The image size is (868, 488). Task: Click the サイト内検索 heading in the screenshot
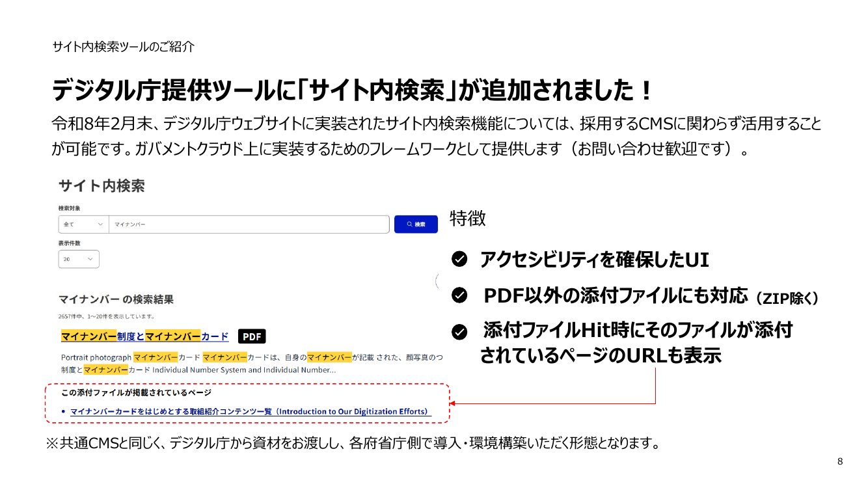coord(102,185)
